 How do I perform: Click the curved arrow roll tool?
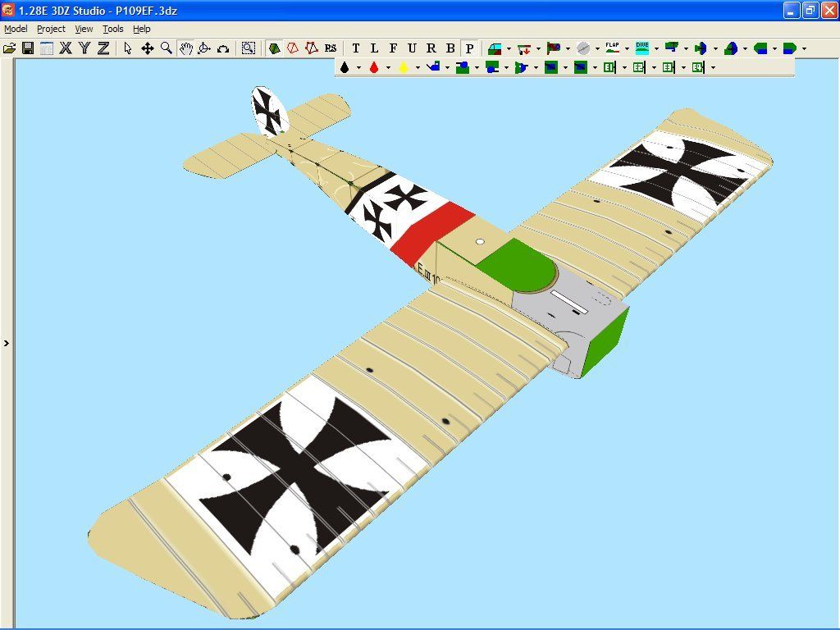coord(223,48)
